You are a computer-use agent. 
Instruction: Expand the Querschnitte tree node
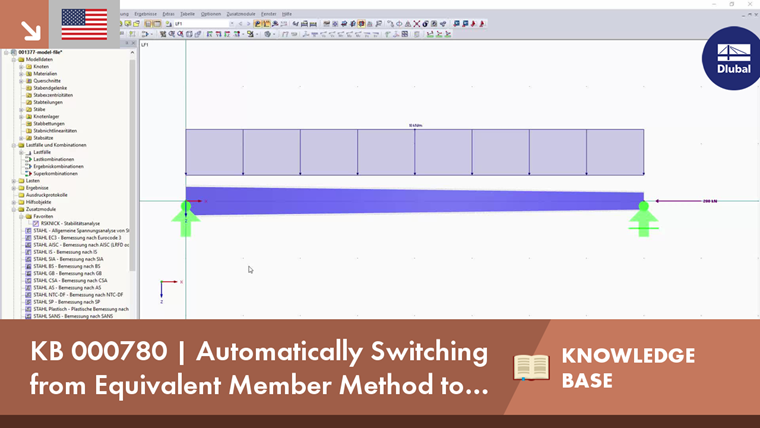pos(21,81)
